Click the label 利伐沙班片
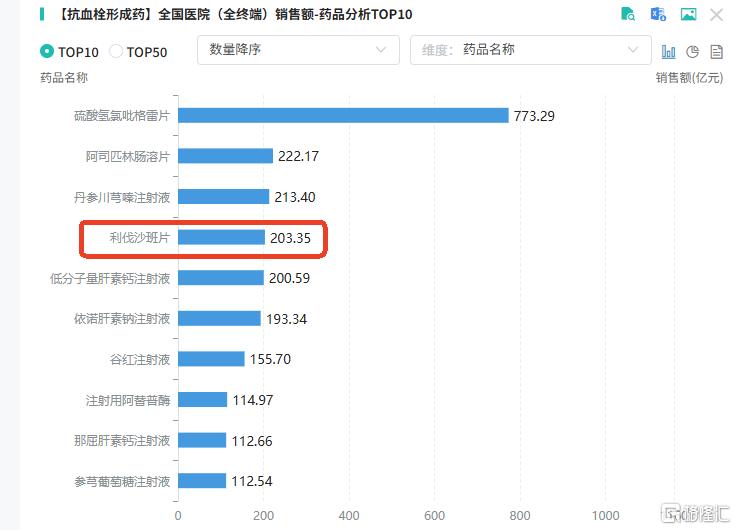The image size is (736, 530). (139, 238)
